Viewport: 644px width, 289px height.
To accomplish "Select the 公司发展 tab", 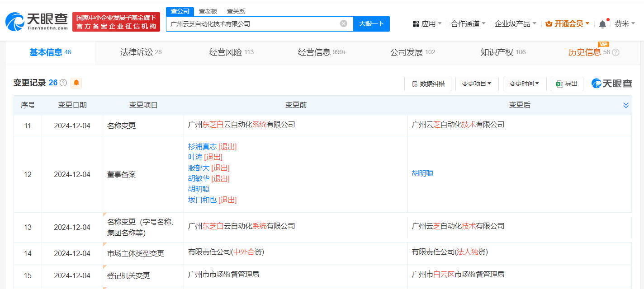I will click(412, 52).
